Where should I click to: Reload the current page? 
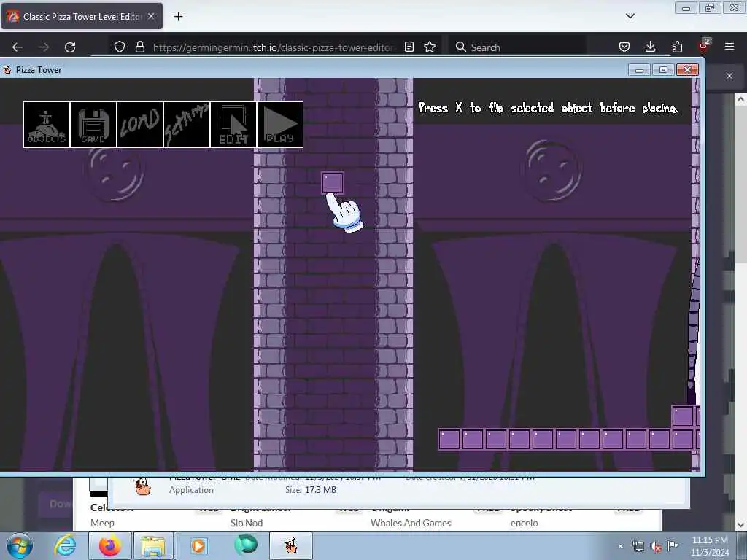point(70,47)
